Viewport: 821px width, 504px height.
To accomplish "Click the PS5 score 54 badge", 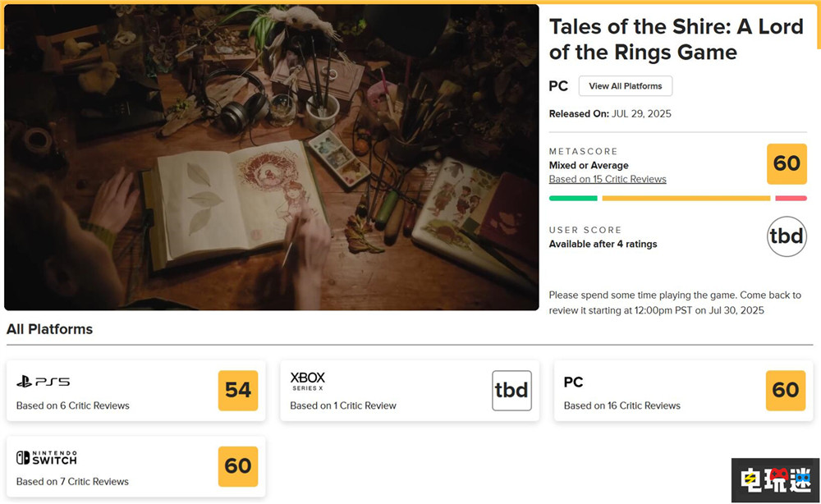I will [x=238, y=390].
